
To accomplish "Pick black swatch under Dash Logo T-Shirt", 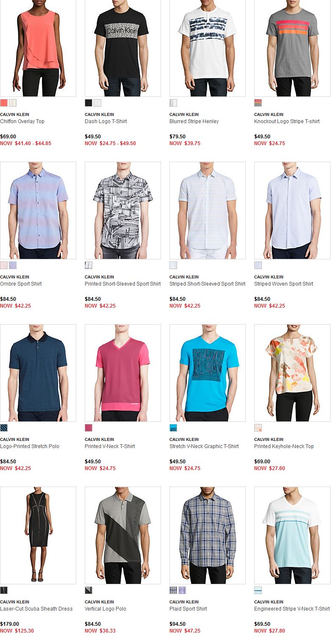I will [89, 103].
